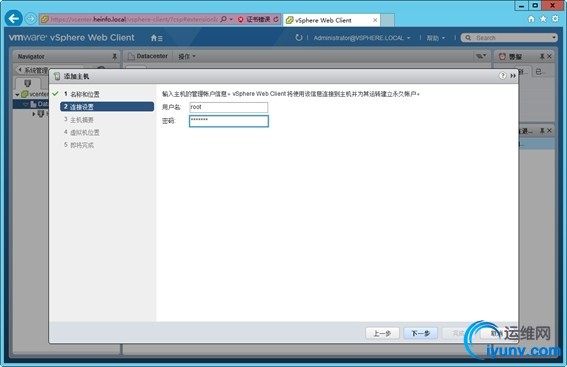
Task: Pin the alarms panel
Action: click(x=542, y=56)
